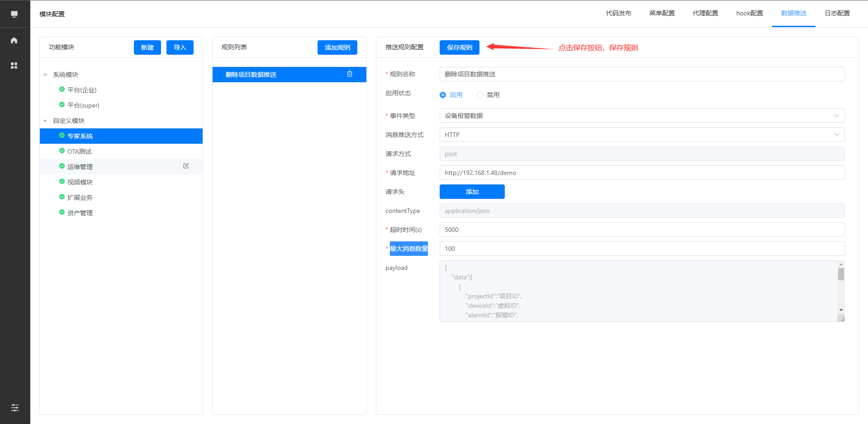Screen dimensions: 868x424
Task: Select the 禁用 radio button
Action: pyautogui.click(x=480, y=95)
